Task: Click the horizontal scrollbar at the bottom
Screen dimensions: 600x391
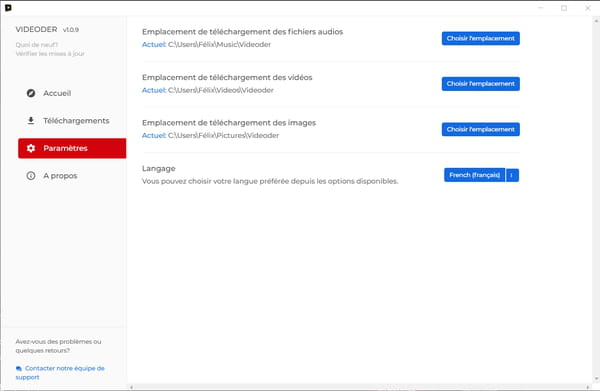Action: pyautogui.click(x=360, y=387)
